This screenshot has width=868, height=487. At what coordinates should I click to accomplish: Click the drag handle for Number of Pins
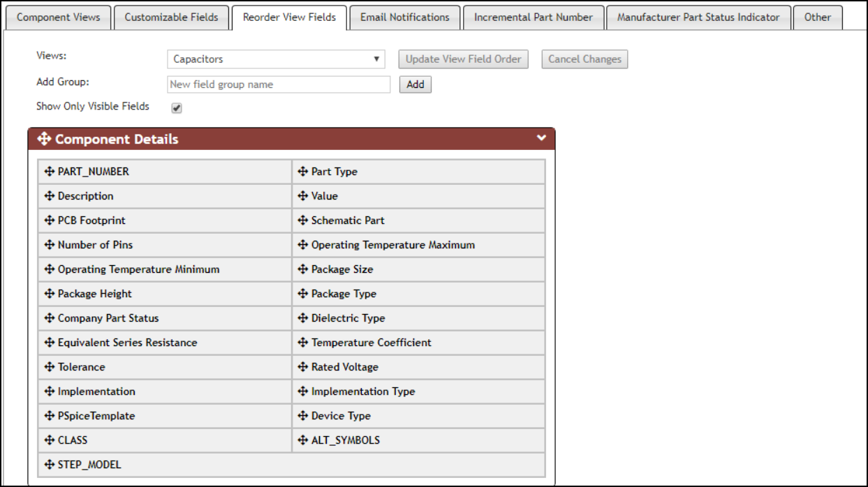coord(48,245)
